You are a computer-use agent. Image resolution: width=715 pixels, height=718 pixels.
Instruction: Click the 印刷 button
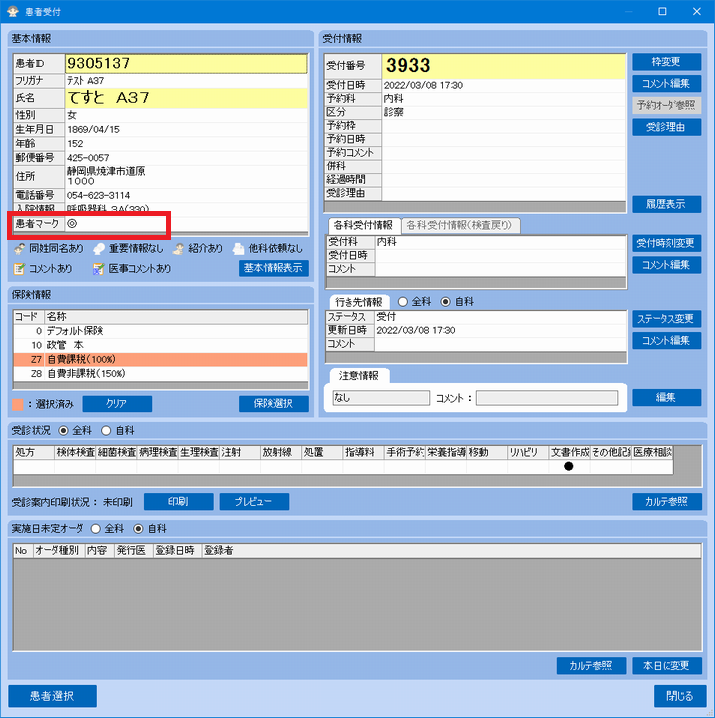179,502
